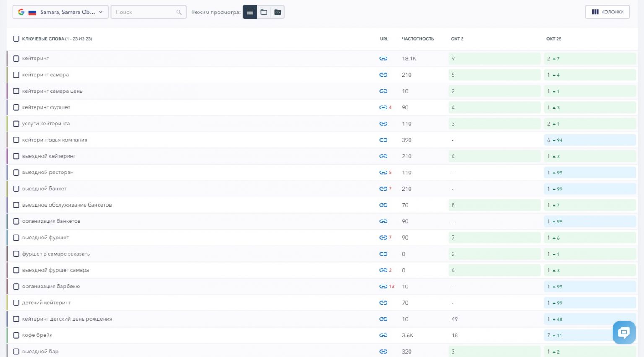Open URL link icon for выездной кейтеринг
The width and height of the screenshot is (644, 357).
click(383, 156)
